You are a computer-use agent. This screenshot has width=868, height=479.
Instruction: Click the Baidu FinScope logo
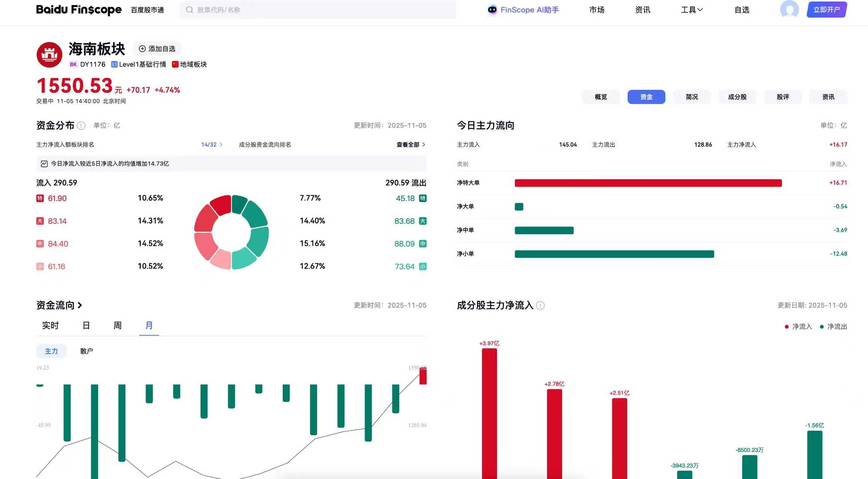79,10
